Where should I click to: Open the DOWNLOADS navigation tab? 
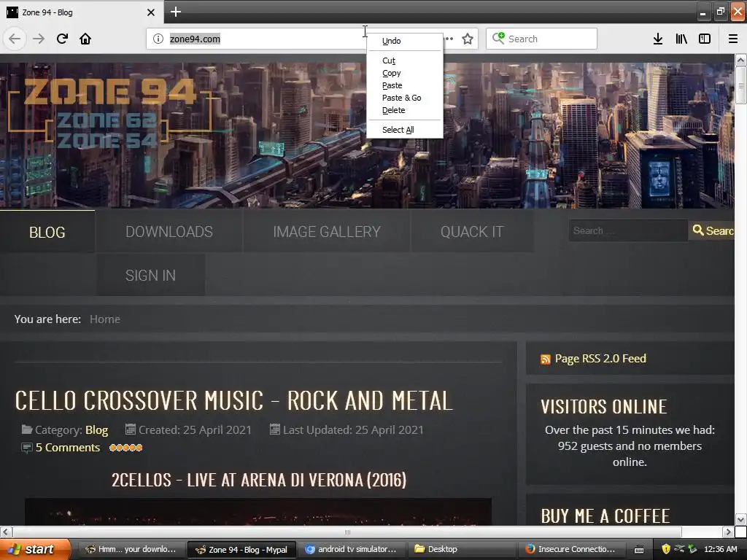tap(169, 231)
